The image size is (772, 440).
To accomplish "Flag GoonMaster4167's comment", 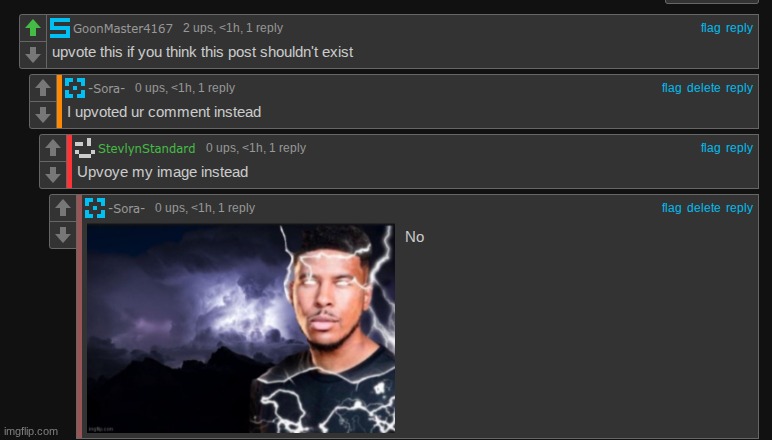I will click(x=710, y=28).
